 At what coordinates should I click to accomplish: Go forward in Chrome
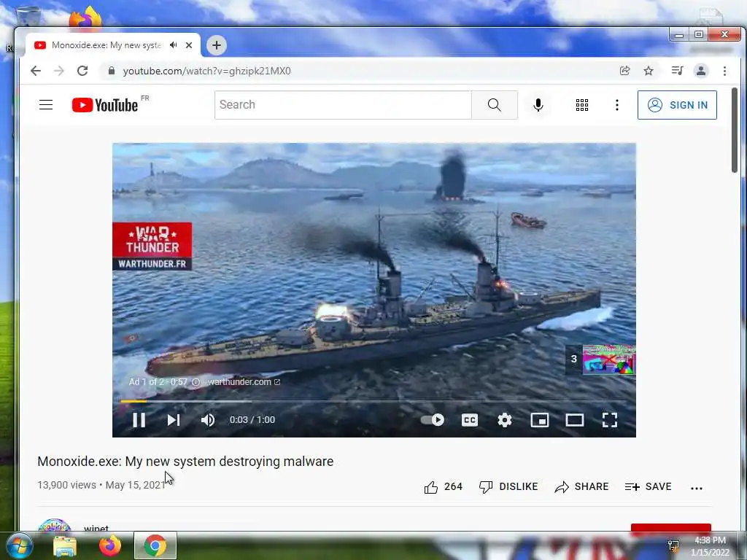click(x=59, y=71)
